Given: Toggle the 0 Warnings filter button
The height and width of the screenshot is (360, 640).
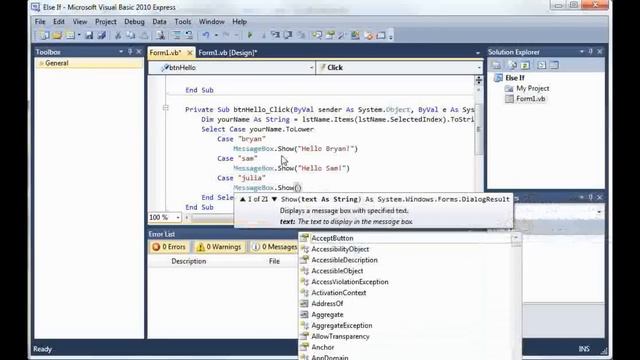Looking at the screenshot, I should (219, 247).
